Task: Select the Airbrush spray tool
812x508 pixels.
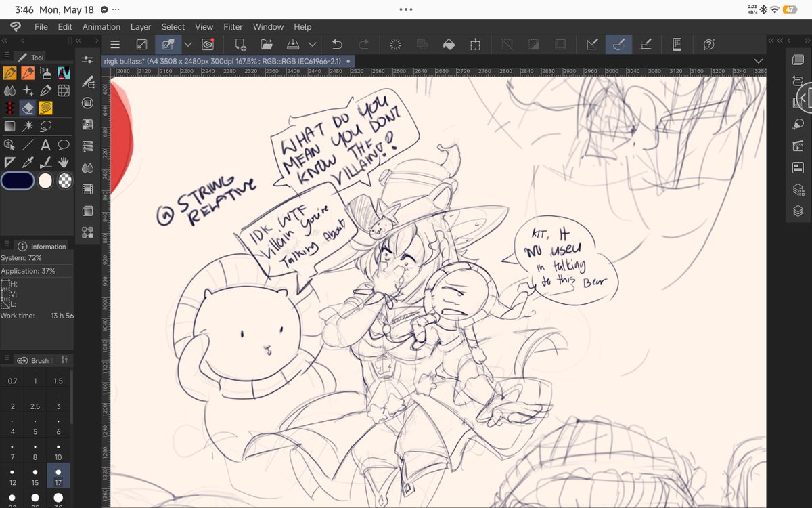Action: tap(46, 72)
